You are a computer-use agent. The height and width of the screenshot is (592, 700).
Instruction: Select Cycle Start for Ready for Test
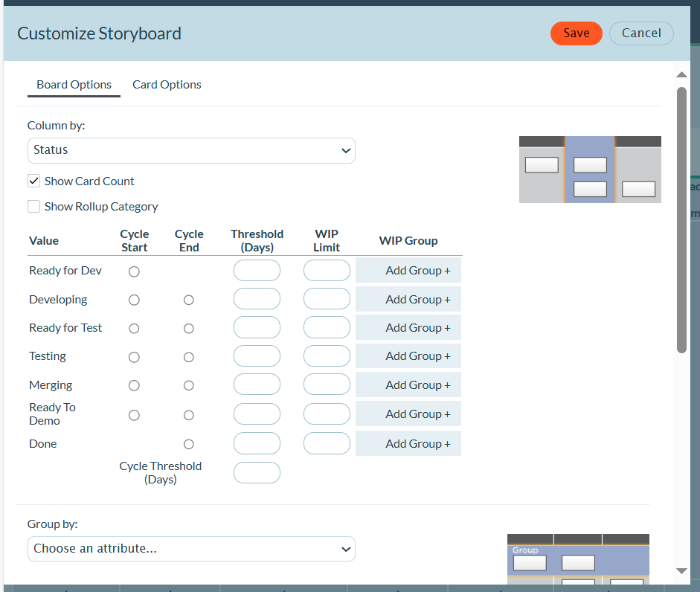(x=134, y=329)
